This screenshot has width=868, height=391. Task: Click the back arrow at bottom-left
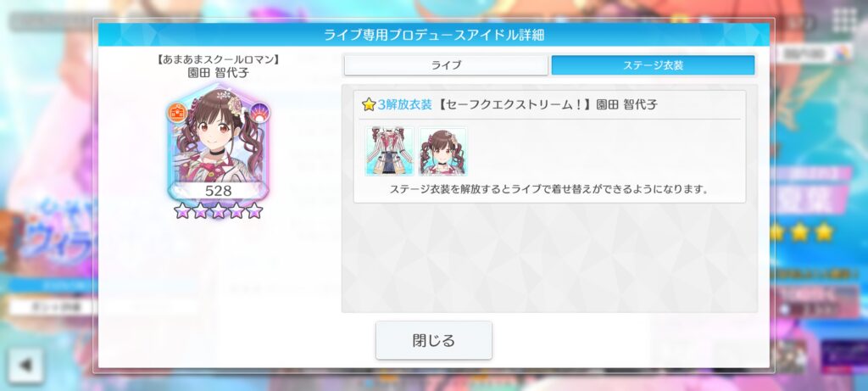pyautogui.click(x=25, y=366)
